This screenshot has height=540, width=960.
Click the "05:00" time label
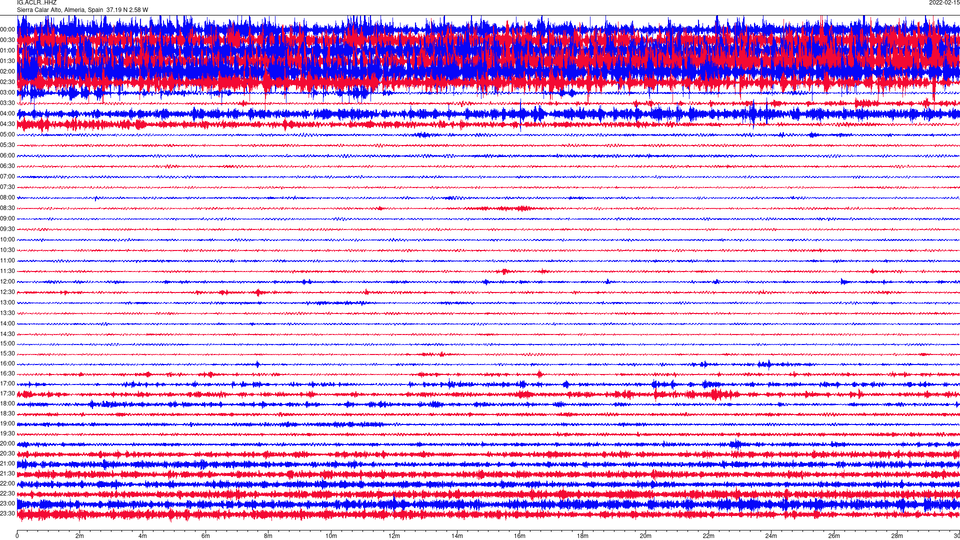click(x=7, y=134)
